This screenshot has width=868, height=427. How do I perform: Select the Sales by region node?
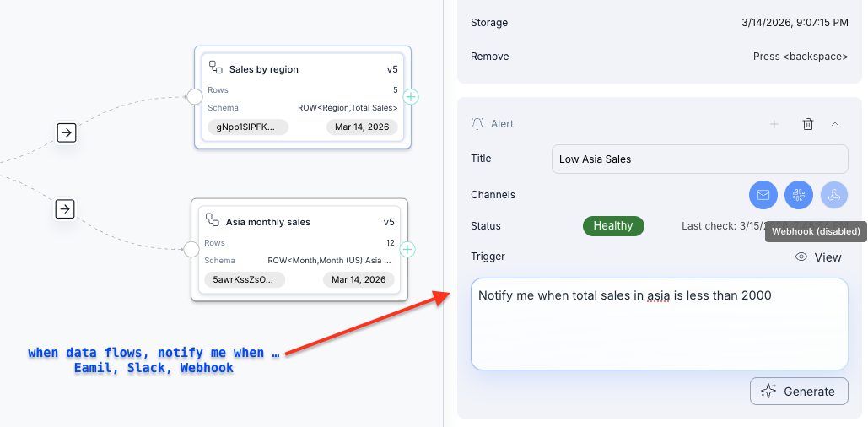(302, 69)
